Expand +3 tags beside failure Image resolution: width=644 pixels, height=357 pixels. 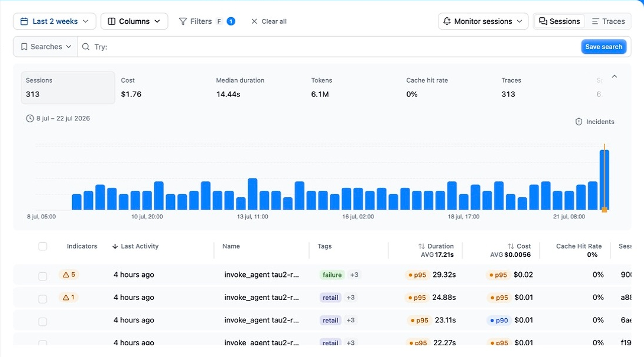click(x=354, y=275)
